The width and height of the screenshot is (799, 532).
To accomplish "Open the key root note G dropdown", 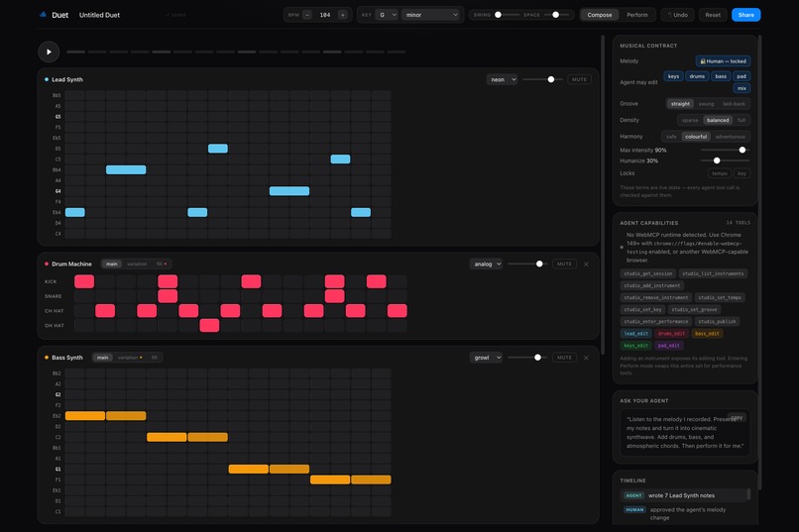I will (387, 15).
